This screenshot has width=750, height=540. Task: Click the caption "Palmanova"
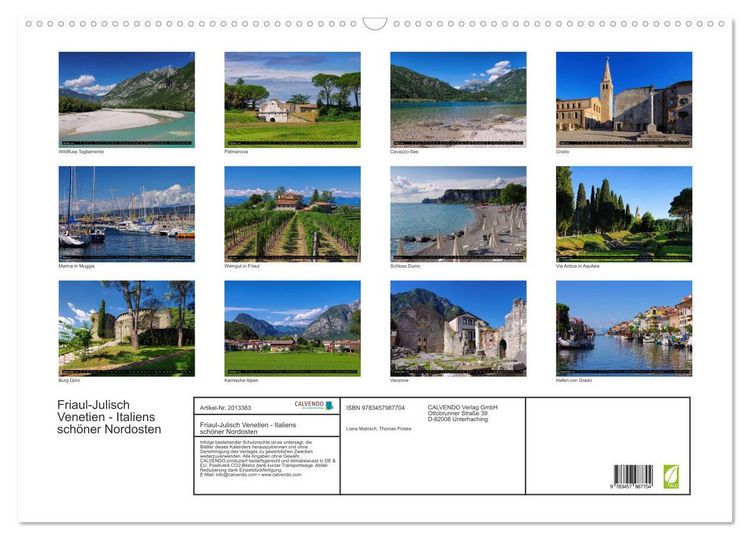click(236, 152)
